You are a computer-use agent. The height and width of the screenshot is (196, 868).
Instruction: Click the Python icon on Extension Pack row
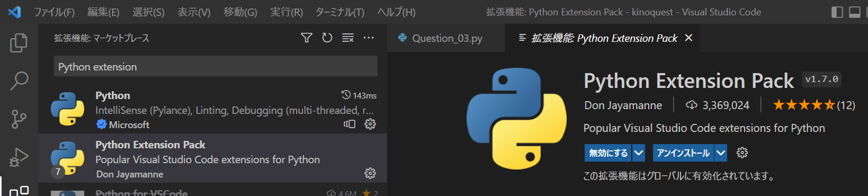pyautogui.click(x=68, y=158)
